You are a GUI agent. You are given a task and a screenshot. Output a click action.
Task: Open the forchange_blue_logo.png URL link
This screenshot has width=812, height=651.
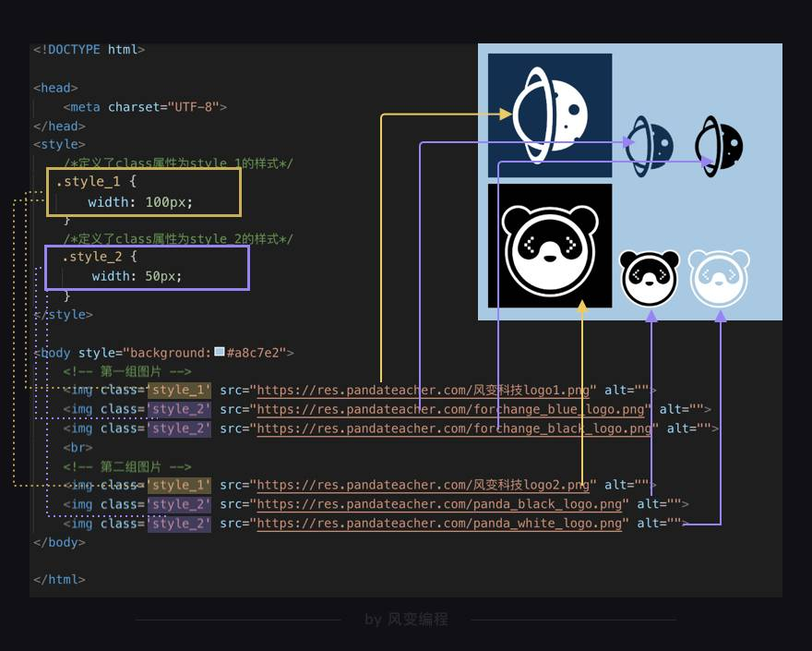[x=450, y=409]
